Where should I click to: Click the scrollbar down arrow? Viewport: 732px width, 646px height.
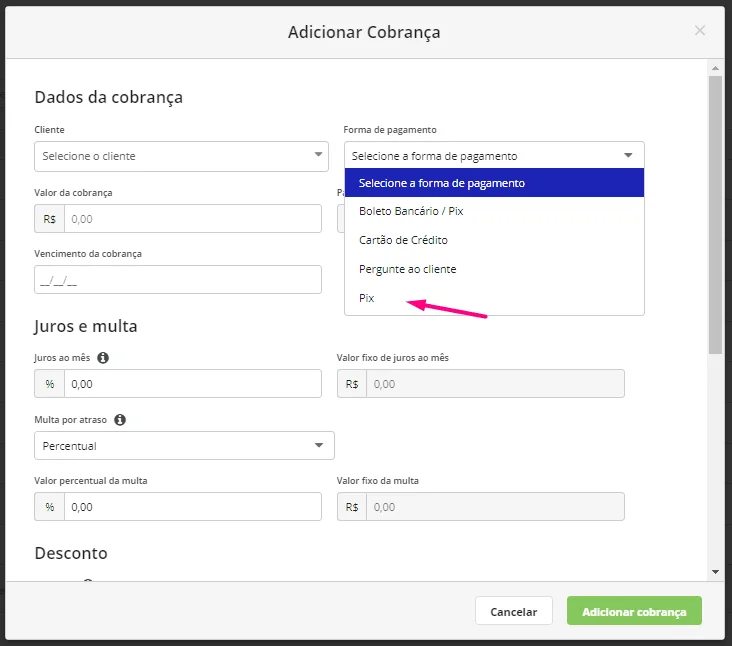click(715, 572)
